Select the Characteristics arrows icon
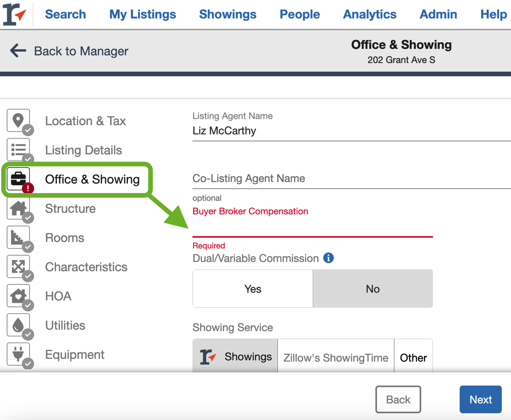The width and height of the screenshot is (511, 420). click(x=18, y=267)
